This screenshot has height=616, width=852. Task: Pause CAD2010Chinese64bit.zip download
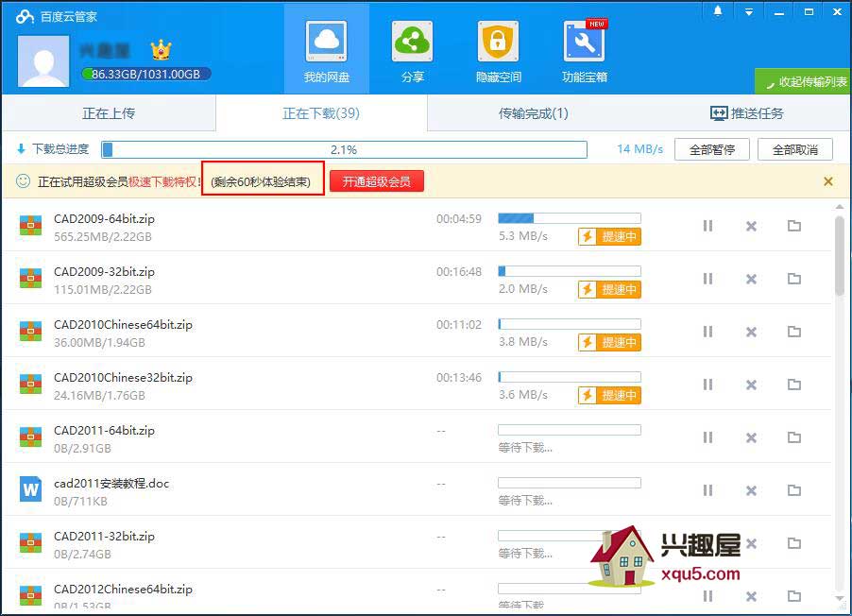point(707,331)
